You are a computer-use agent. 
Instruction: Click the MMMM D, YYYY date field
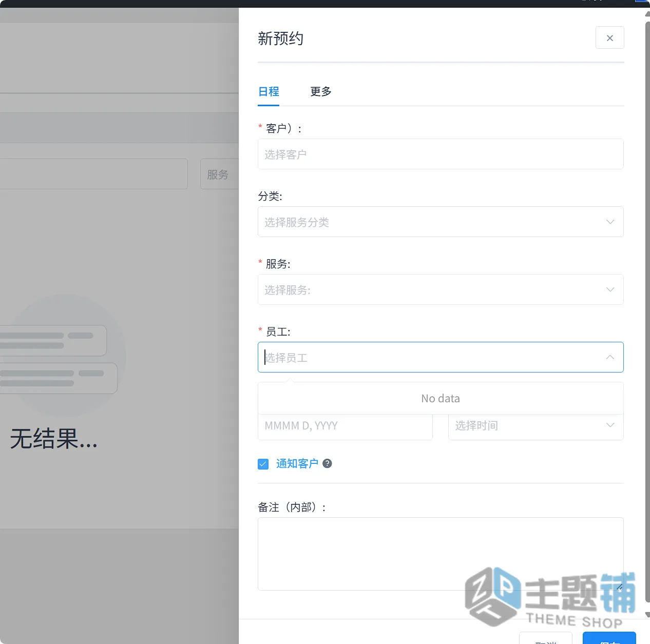click(x=345, y=425)
